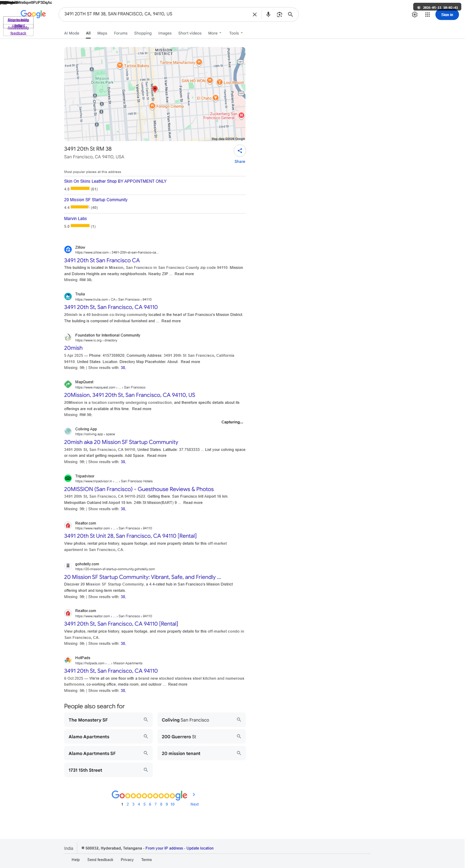Open gohotelly 20 Mission SF Startup Community result
This screenshot has width=470, height=868.
[143, 577]
